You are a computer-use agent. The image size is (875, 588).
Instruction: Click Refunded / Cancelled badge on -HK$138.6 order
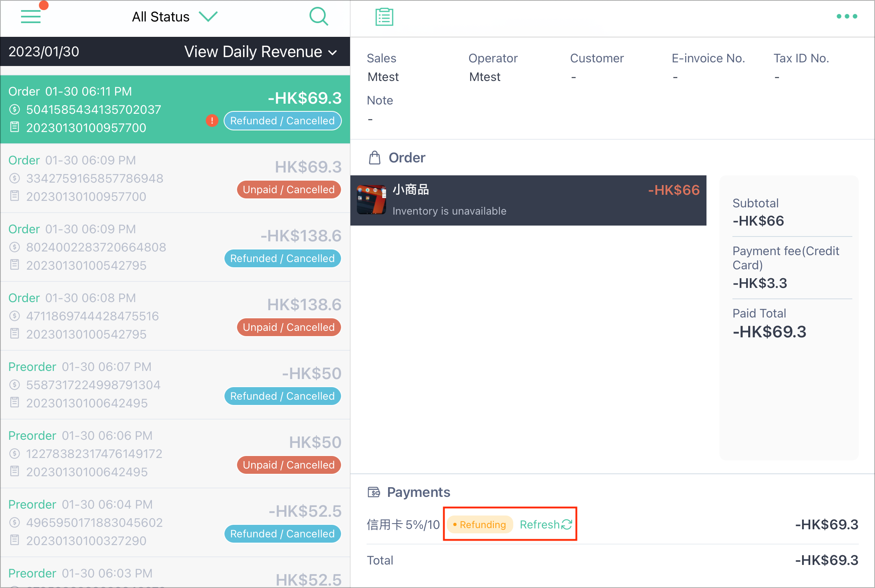coord(283,258)
